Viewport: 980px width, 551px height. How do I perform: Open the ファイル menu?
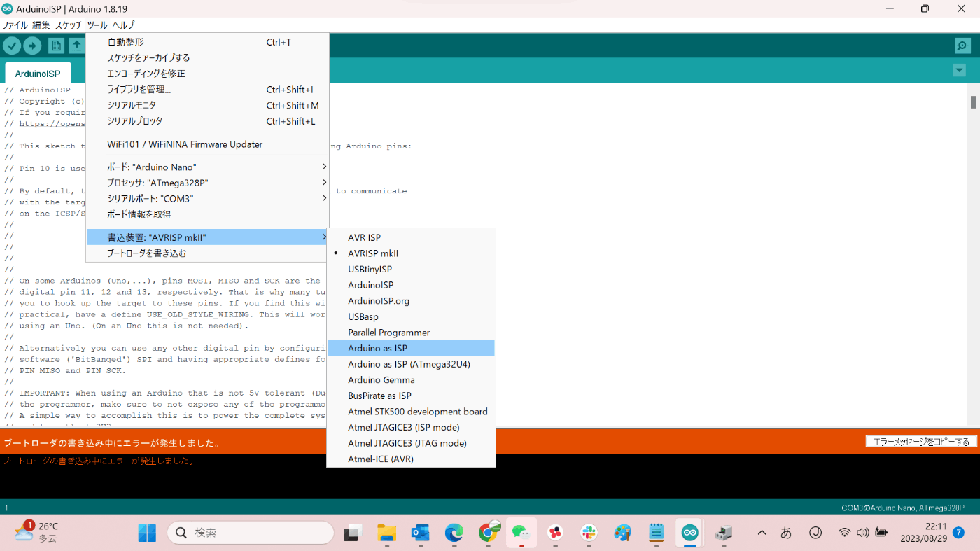coord(15,25)
